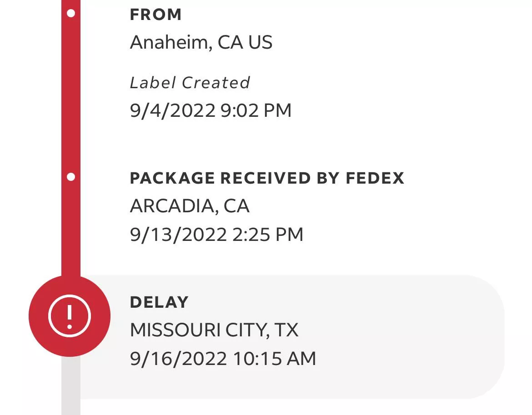Click the MISSOURI CITY, TX location text
This screenshot has width=532, height=415.
[214, 330]
